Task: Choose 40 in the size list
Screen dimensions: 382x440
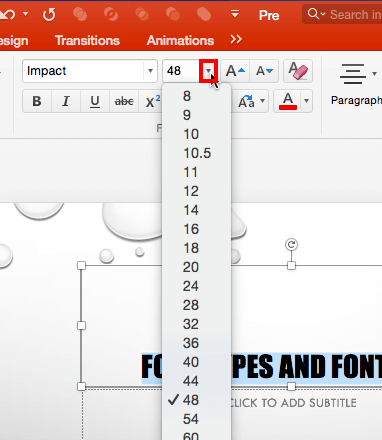Action: [197, 362]
